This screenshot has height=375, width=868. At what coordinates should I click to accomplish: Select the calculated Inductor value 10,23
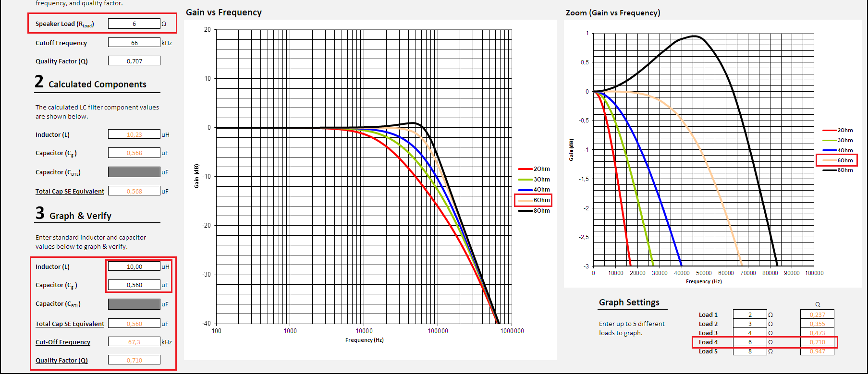pos(134,134)
